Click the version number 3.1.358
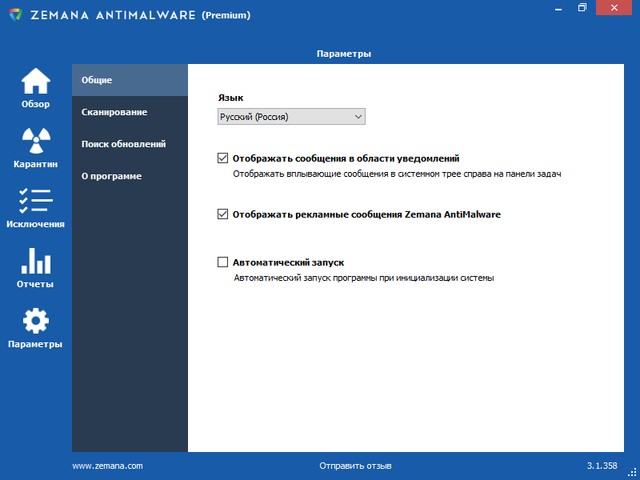 (x=602, y=466)
